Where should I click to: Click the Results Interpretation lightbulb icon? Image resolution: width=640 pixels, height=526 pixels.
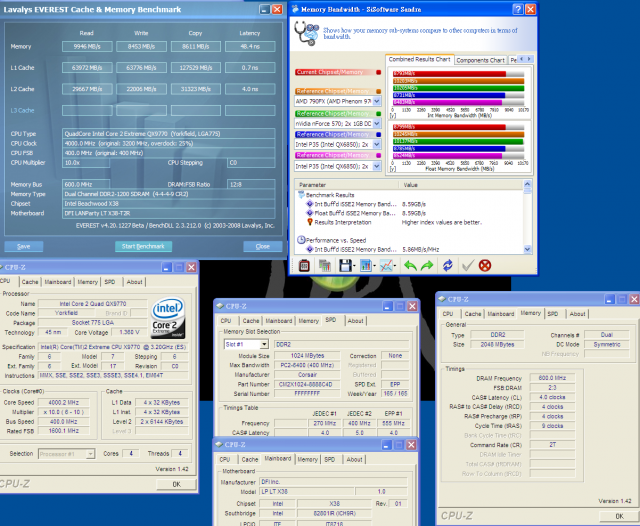[x=310, y=222]
